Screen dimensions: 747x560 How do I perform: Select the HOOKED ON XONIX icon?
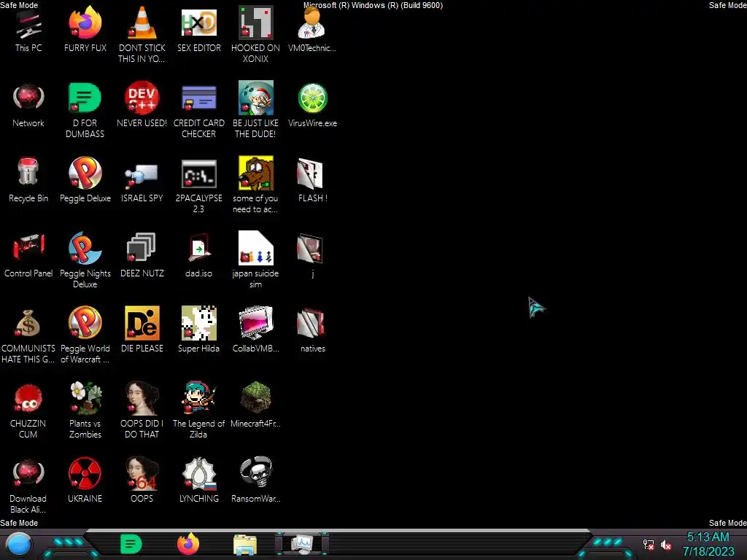pos(256,23)
